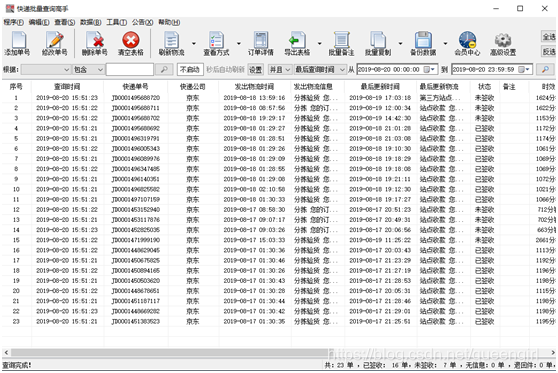Expand the 备份数据 dropdown arrow

445,43
